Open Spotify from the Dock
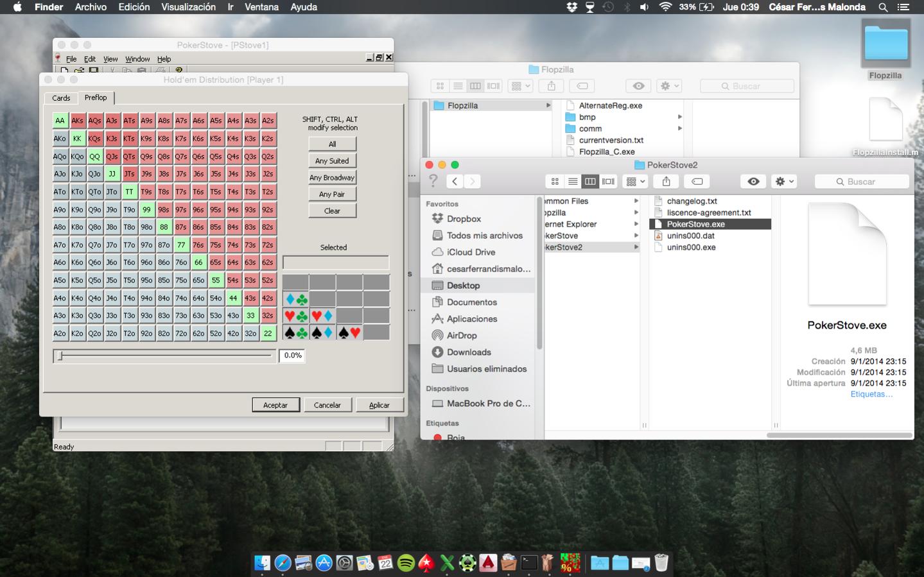This screenshot has width=924, height=577. coord(406,563)
